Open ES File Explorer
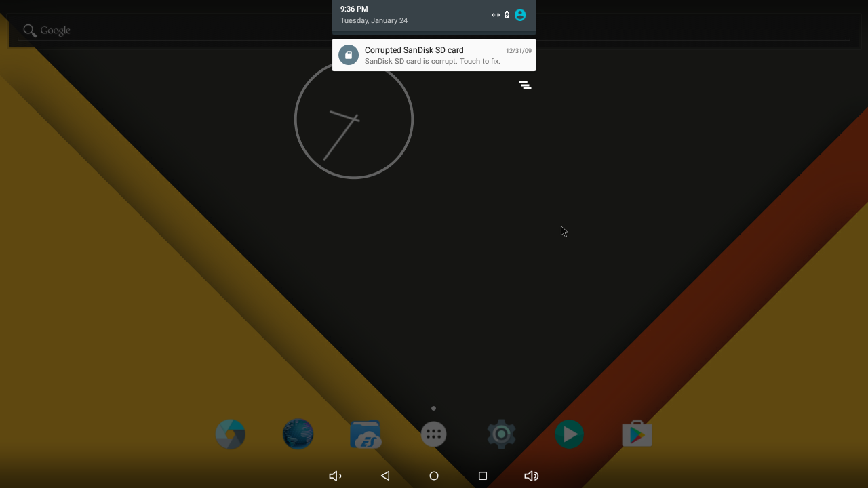This screenshot has width=868, height=488. (366, 434)
